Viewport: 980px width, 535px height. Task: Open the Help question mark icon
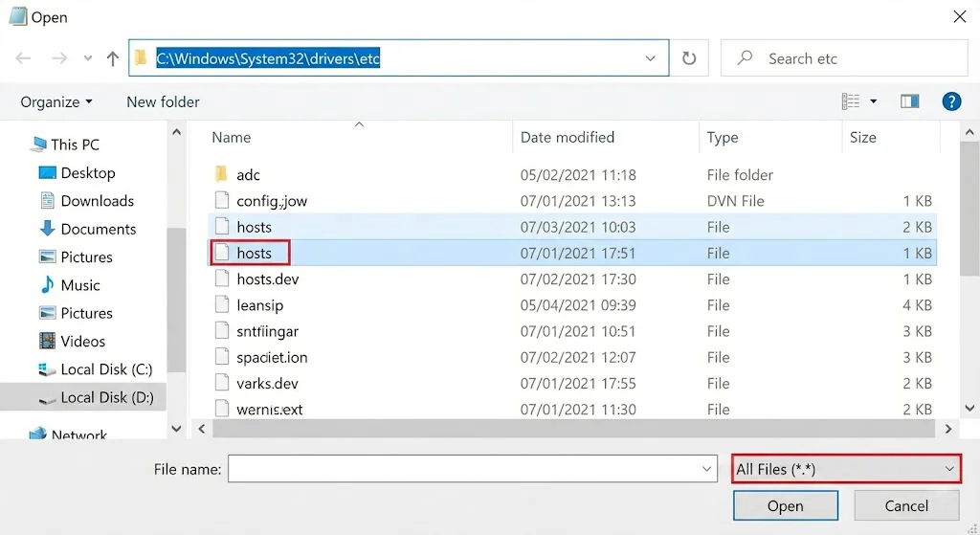(951, 101)
